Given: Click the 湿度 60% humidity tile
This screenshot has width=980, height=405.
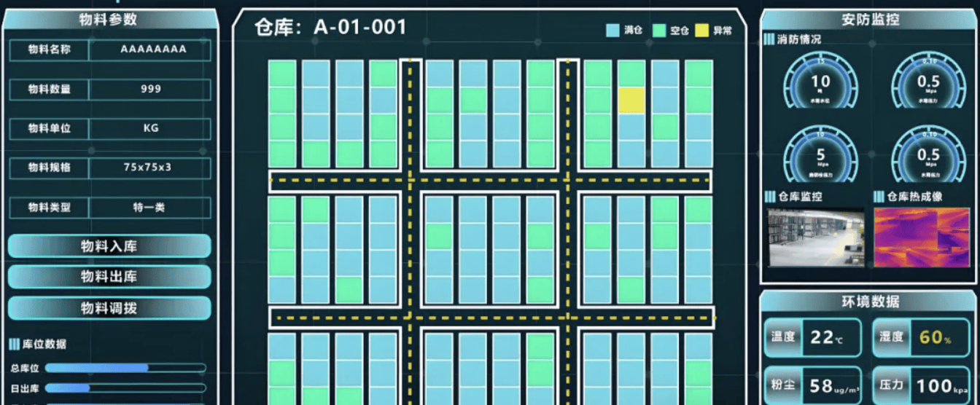Looking at the screenshot, I should point(922,338).
